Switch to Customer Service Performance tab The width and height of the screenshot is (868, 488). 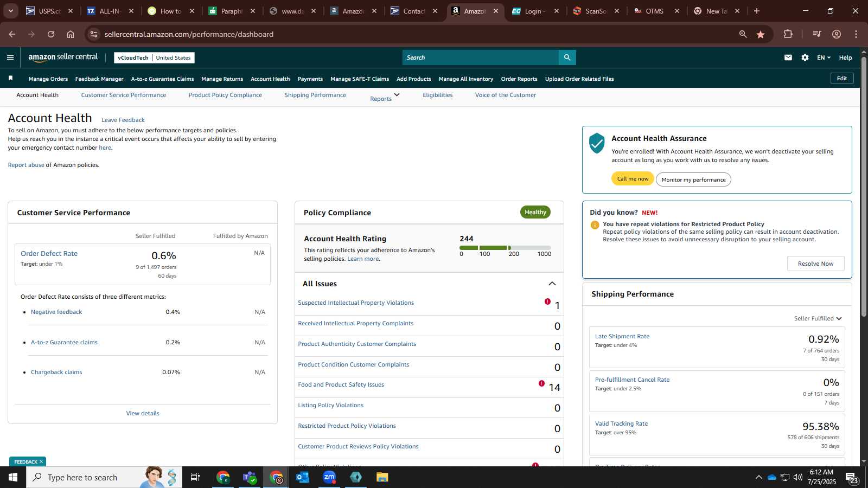tap(124, 95)
